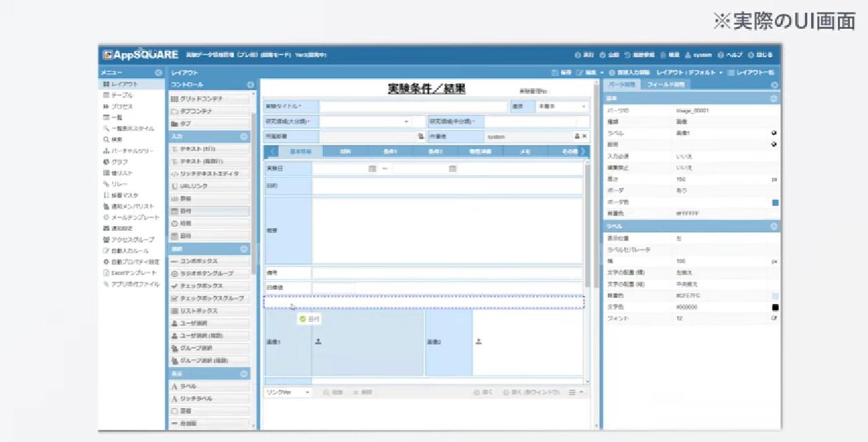Pick the チェックボックス control
Viewport: 868px width, 442px height.
[209, 286]
